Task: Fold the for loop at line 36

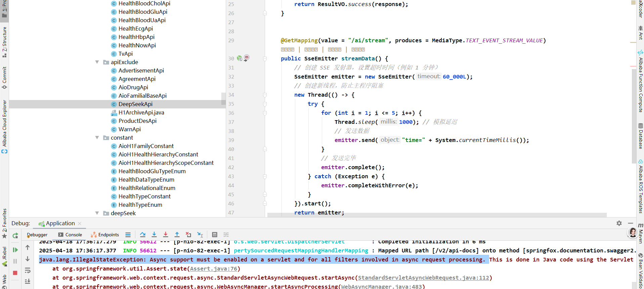Action: click(x=265, y=113)
